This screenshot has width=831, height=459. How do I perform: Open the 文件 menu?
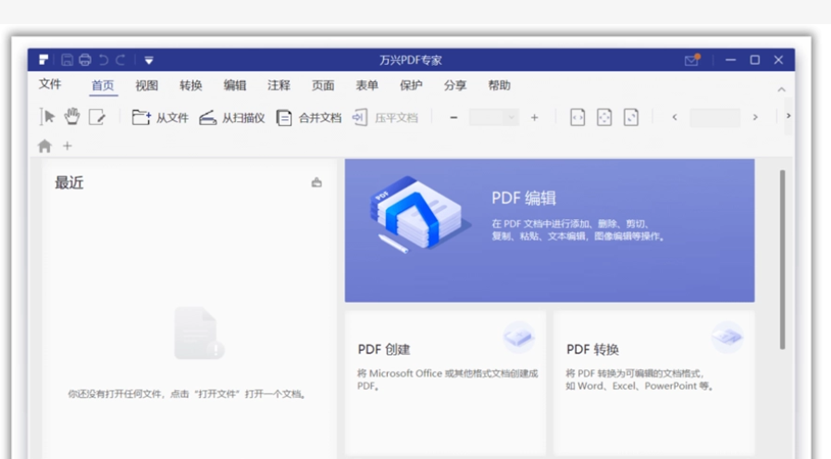[50, 84]
